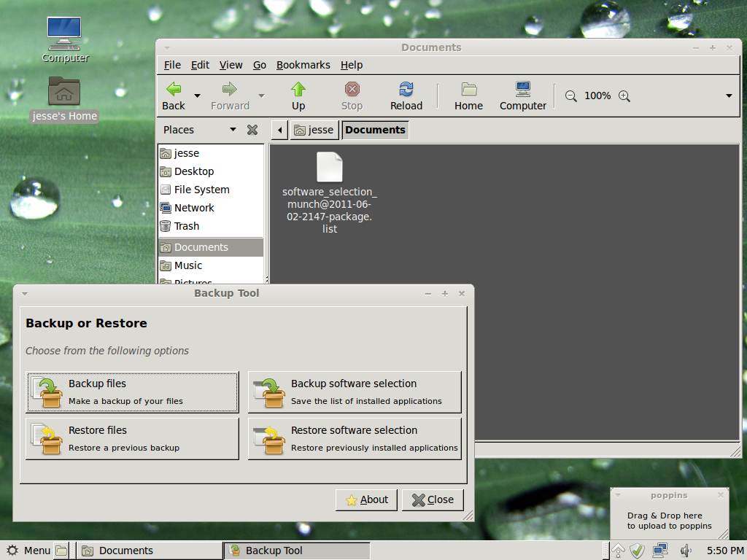Click the jesse's Home desktop icon
Screen dimensions: 747x560
[64, 99]
